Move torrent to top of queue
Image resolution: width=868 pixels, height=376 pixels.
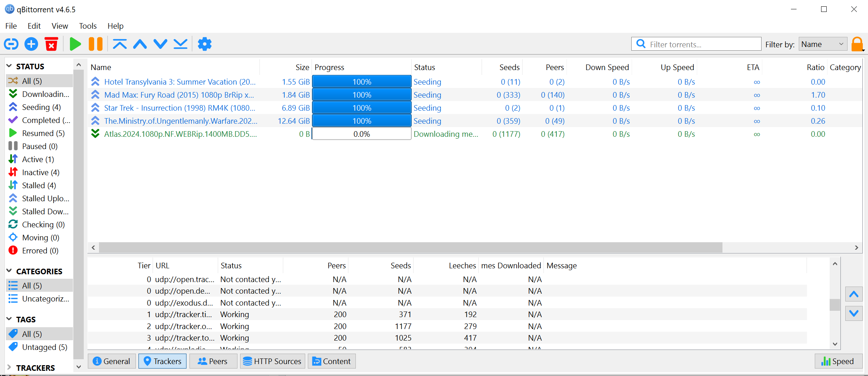(x=120, y=44)
